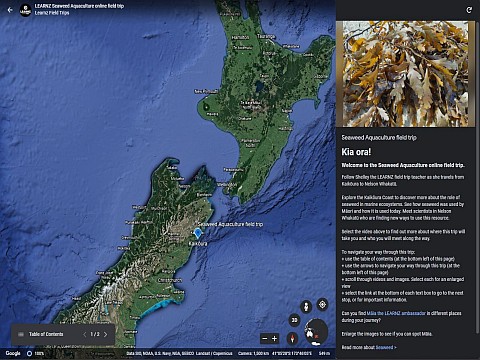Toggle 3D view button
This screenshot has width=480, height=360.
(x=294, y=320)
